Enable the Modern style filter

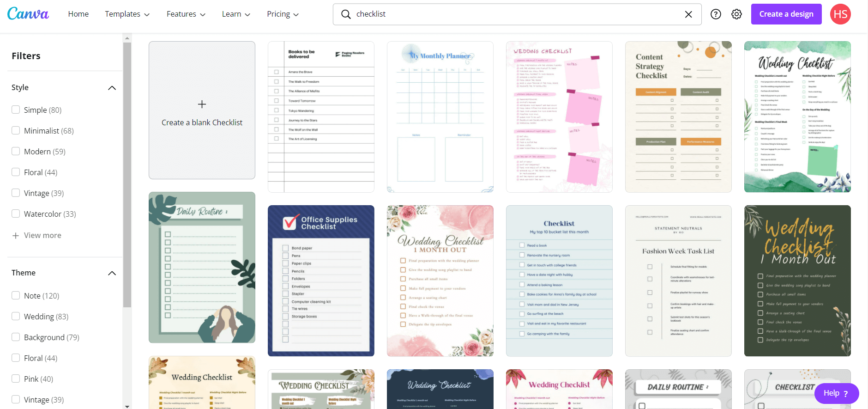pos(16,151)
